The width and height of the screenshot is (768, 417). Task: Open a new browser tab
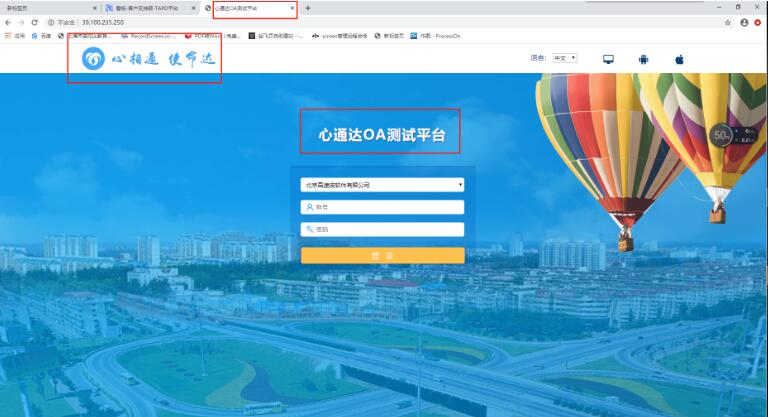coord(308,8)
